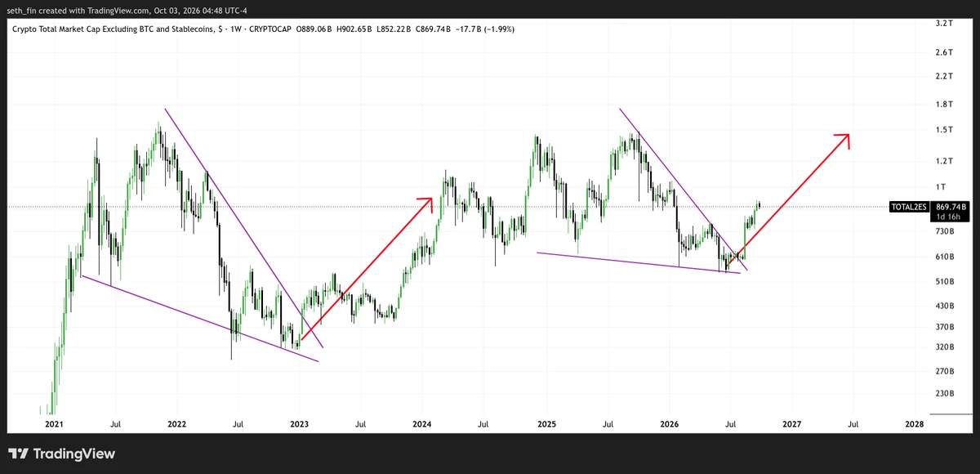Click the 730B price axis label
Screen dimensions: 980x474
946,232
